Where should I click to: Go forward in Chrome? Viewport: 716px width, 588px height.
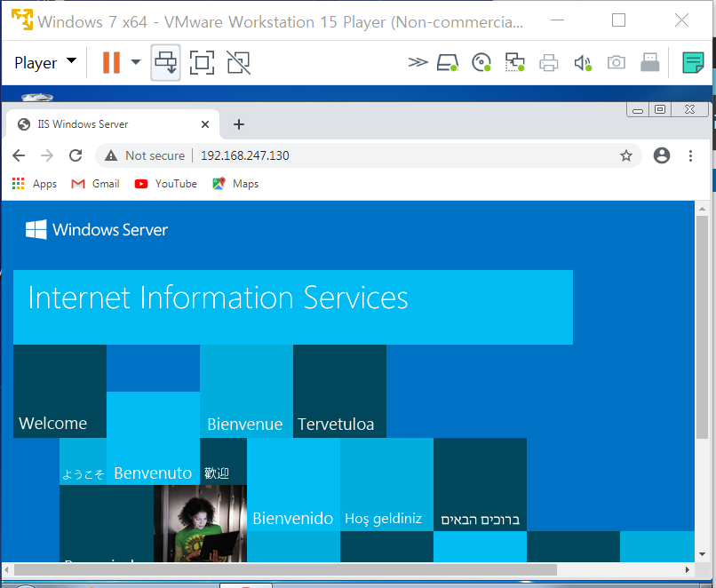(x=47, y=155)
